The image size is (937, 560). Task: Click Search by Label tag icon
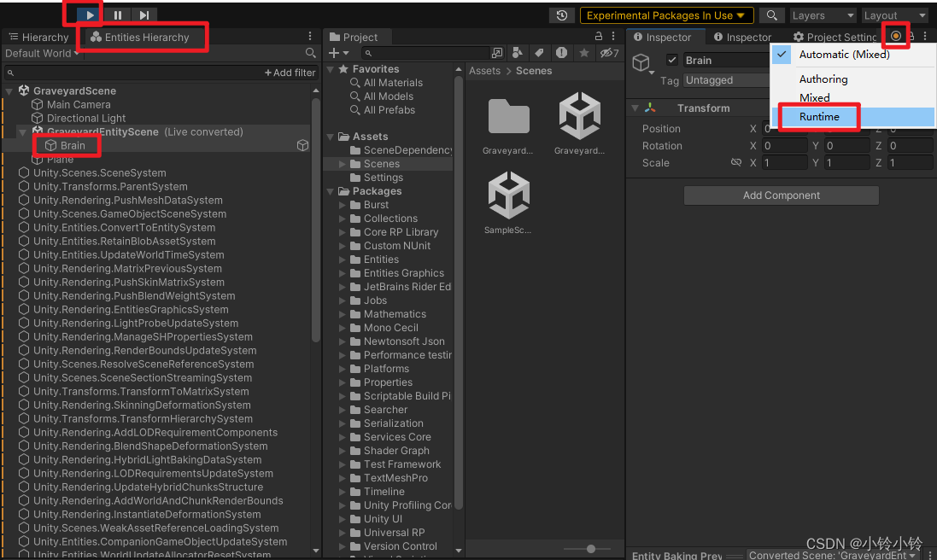pyautogui.click(x=539, y=53)
